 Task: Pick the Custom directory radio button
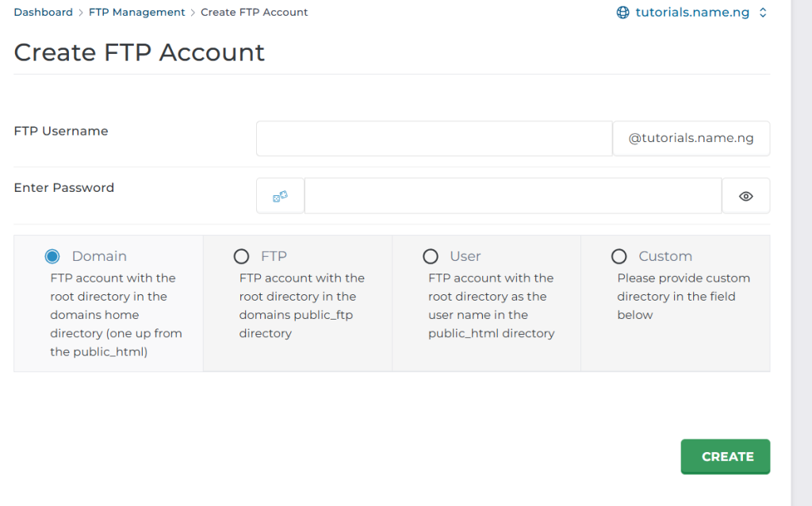[619, 256]
